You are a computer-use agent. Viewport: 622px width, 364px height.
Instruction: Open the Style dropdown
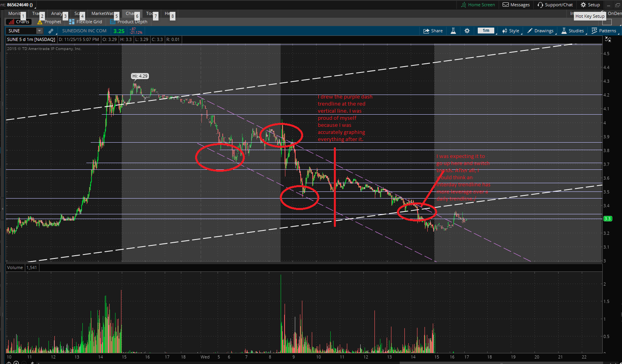point(511,31)
